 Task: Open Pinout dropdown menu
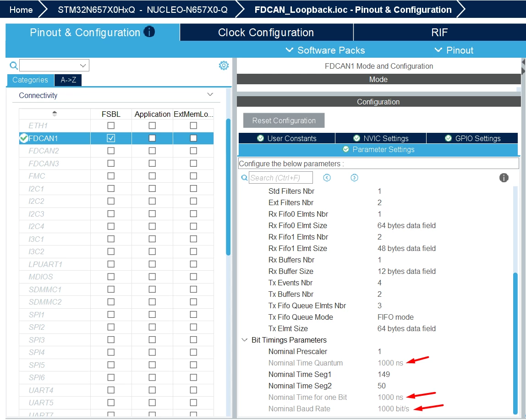(x=454, y=50)
